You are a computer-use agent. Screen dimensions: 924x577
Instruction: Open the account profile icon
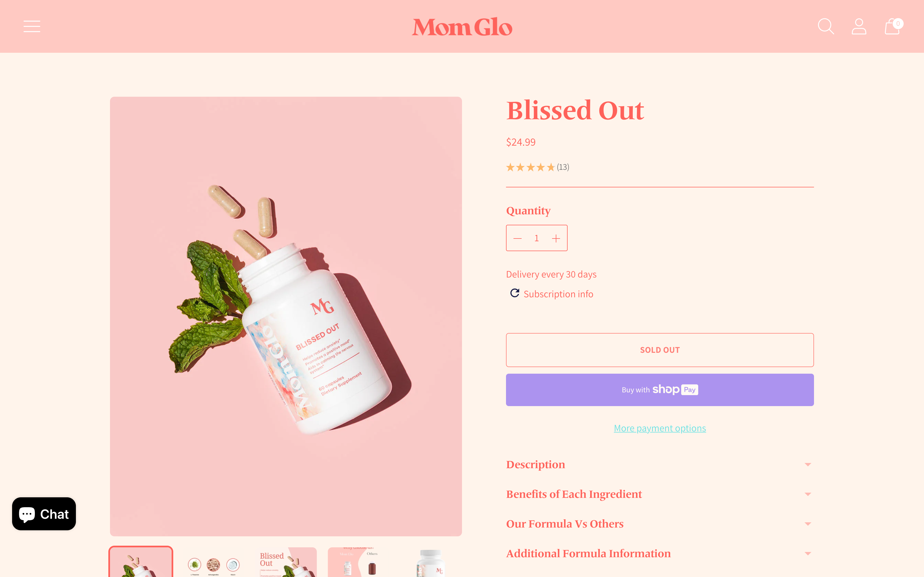pos(859,26)
